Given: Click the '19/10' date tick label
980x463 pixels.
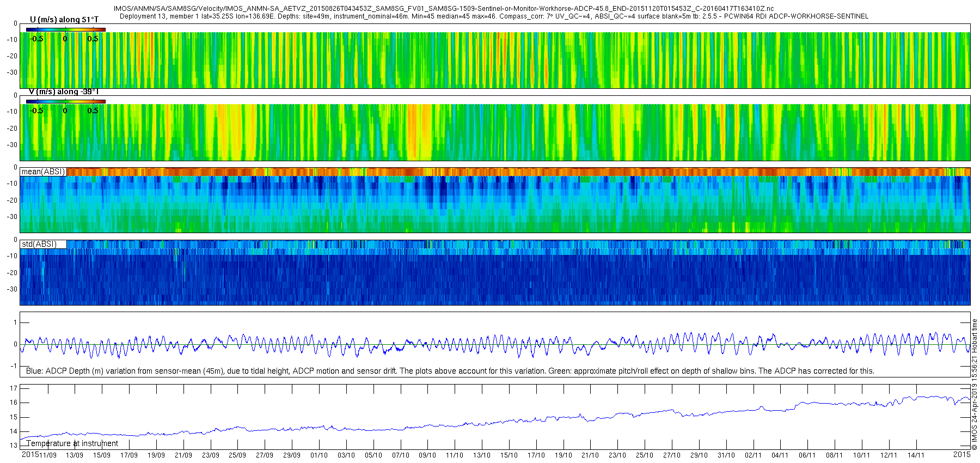Looking at the screenshot, I should pos(563,455).
